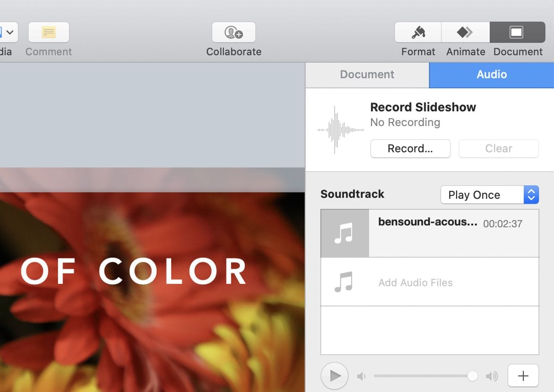Toggle the Document inspector toolbar button
The width and height of the screenshot is (554, 392).
[x=517, y=32]
